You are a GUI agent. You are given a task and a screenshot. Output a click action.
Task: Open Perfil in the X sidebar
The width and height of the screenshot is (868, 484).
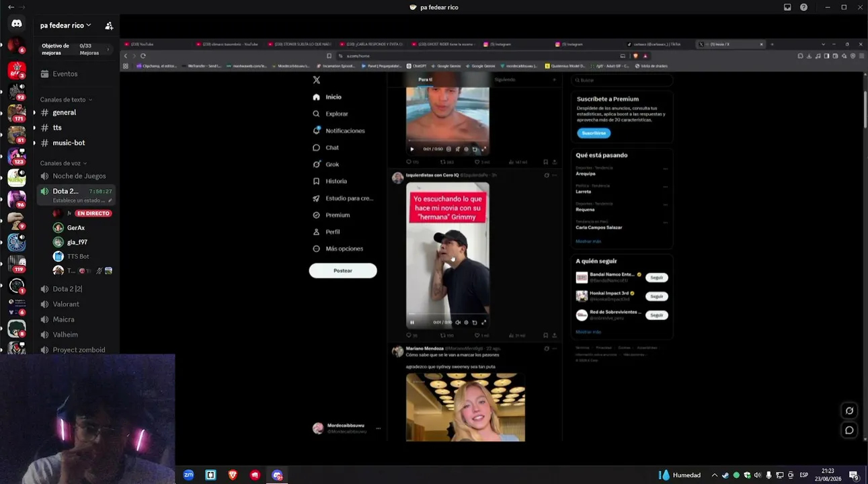click(326, 232)
